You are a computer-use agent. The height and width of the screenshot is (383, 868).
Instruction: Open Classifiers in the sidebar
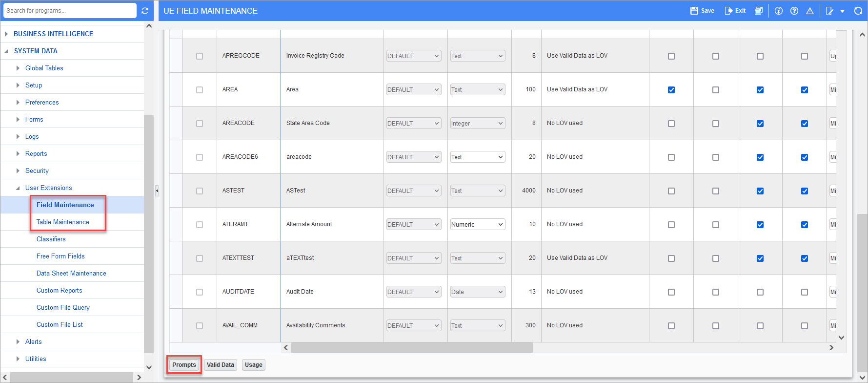51,239
